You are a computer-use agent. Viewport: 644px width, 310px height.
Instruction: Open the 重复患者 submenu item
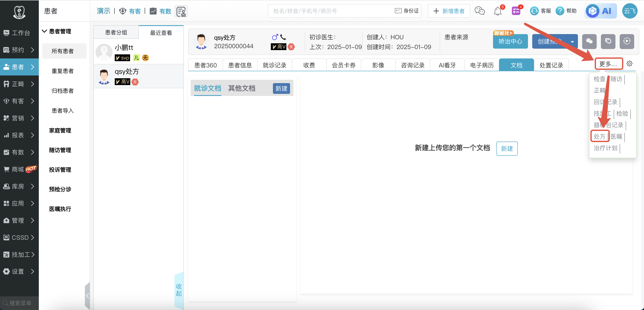[62, 71]
